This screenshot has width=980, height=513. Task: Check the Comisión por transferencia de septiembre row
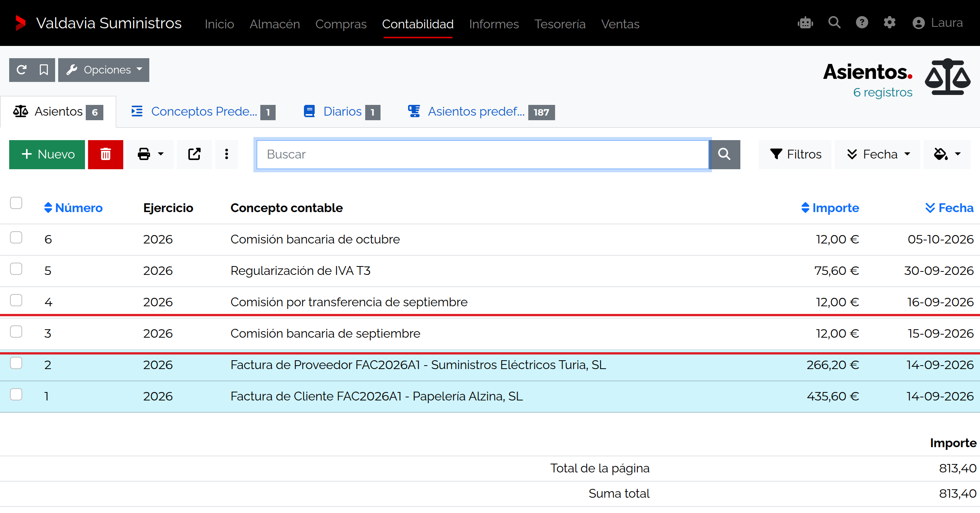pos(16,300)
